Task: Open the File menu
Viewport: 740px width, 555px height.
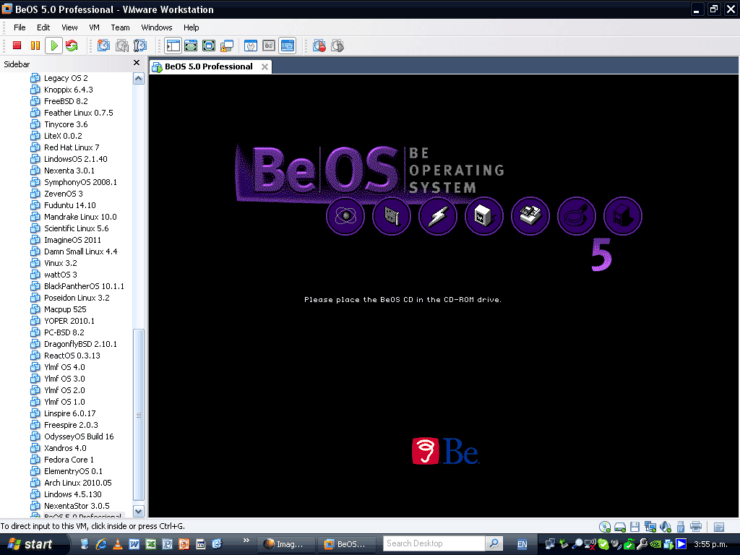Action: 19,27
